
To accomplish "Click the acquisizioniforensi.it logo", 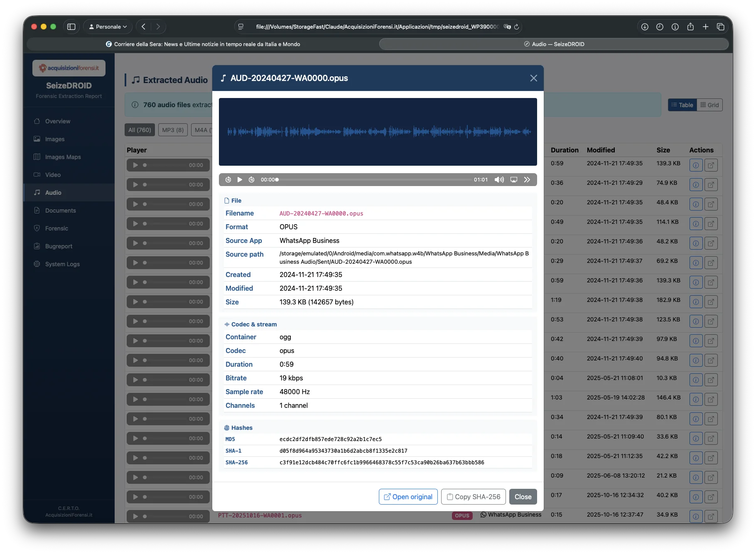I will click(x=69, y=68).
